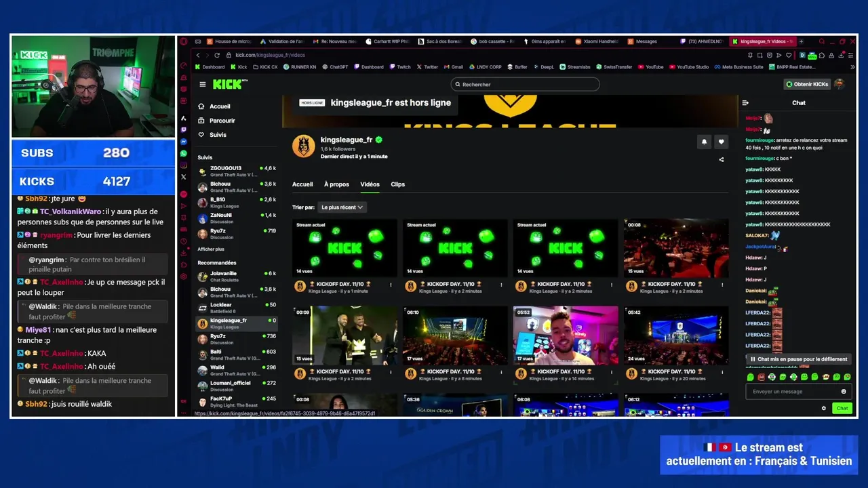The image size is (868, 488).
Task: Click the user profile avatar at top right
Action: 839,84
